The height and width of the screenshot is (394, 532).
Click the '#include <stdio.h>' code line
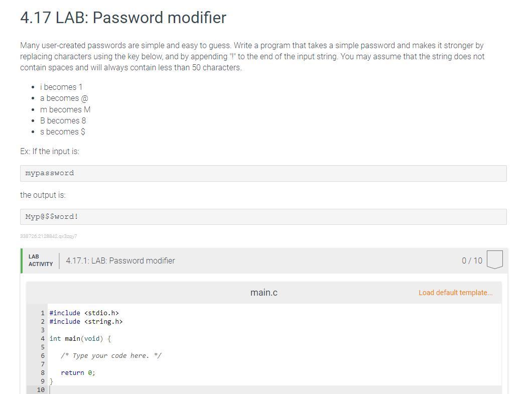84,313
